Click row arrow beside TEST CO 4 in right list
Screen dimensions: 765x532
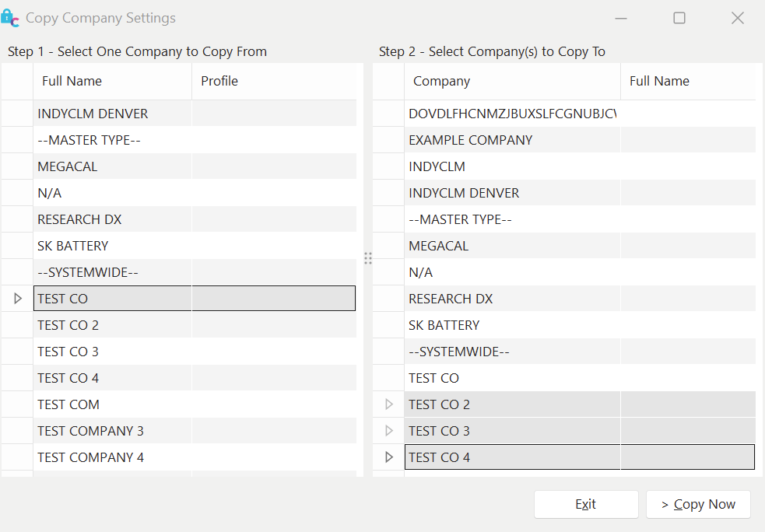[x=389, y=457]
